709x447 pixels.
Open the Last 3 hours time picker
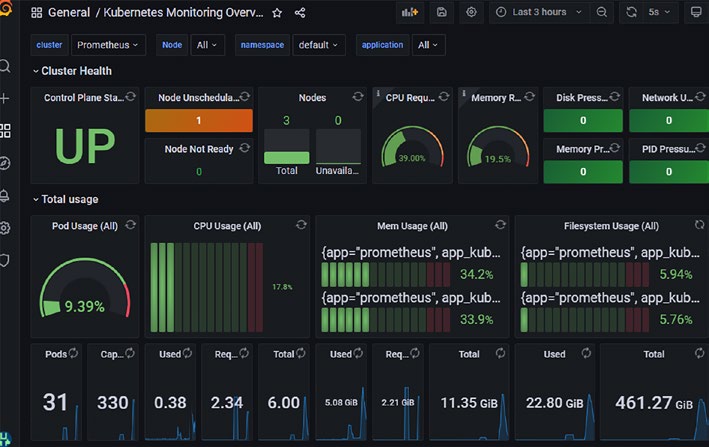click(539, 12)
